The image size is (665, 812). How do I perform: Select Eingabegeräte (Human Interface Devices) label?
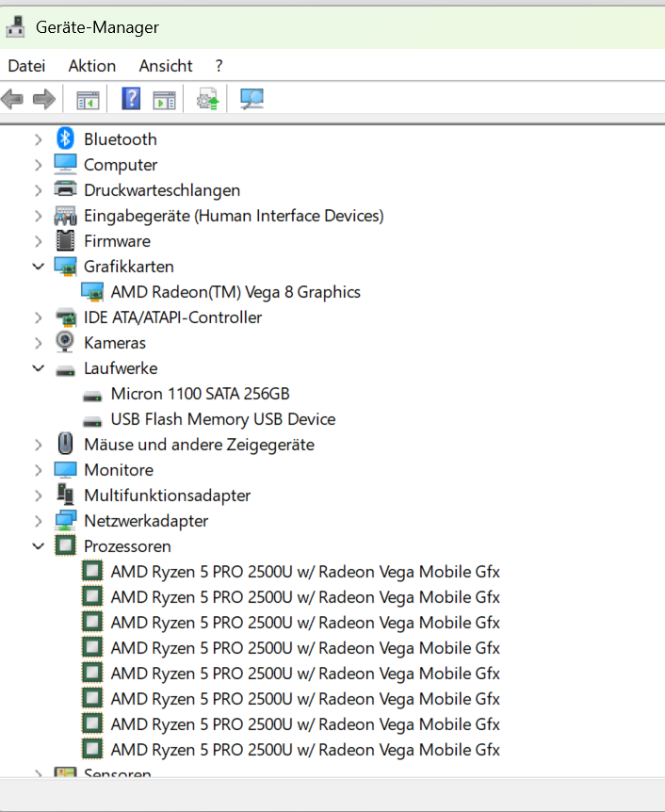tap(235, 216)
